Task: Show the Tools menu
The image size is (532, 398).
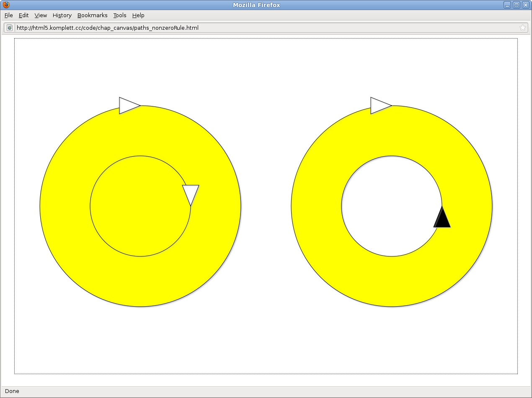Action: (x=119, y=15)
